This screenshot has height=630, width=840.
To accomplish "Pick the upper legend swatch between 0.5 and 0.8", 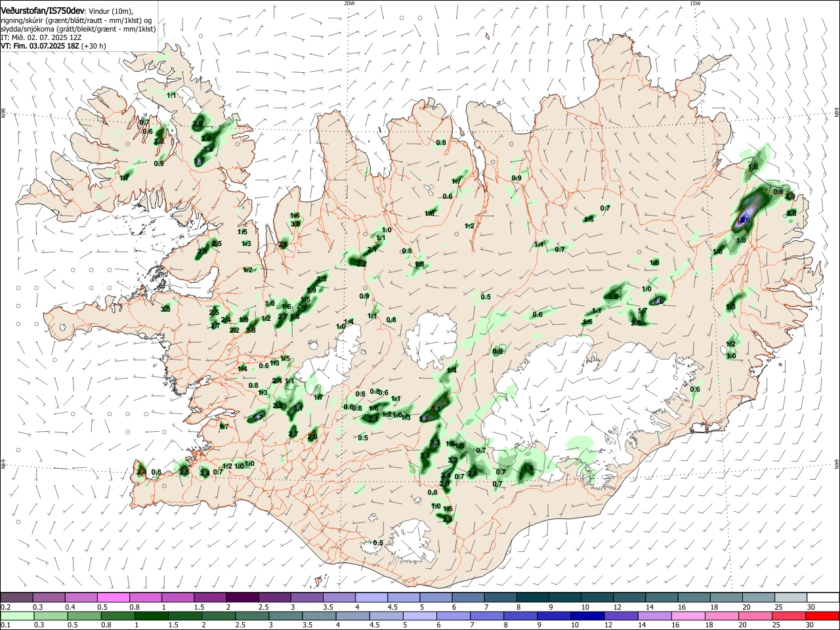I will tap(113, 597).
